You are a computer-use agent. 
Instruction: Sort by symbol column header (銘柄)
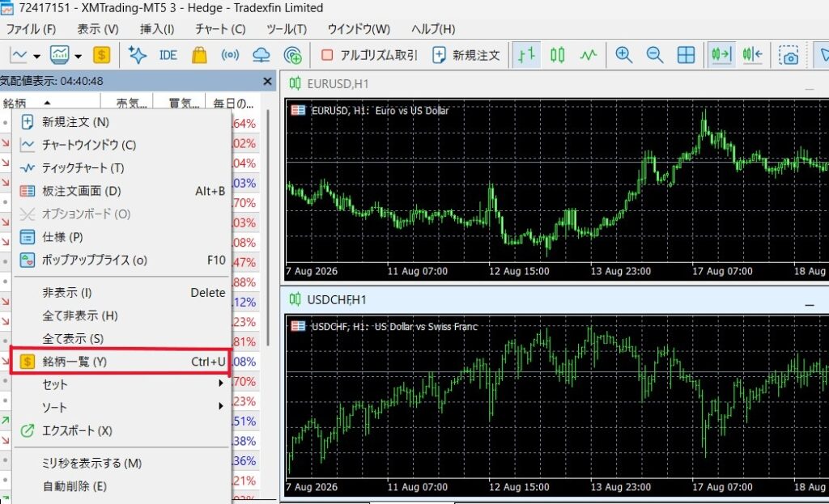(x=50, y=103)
